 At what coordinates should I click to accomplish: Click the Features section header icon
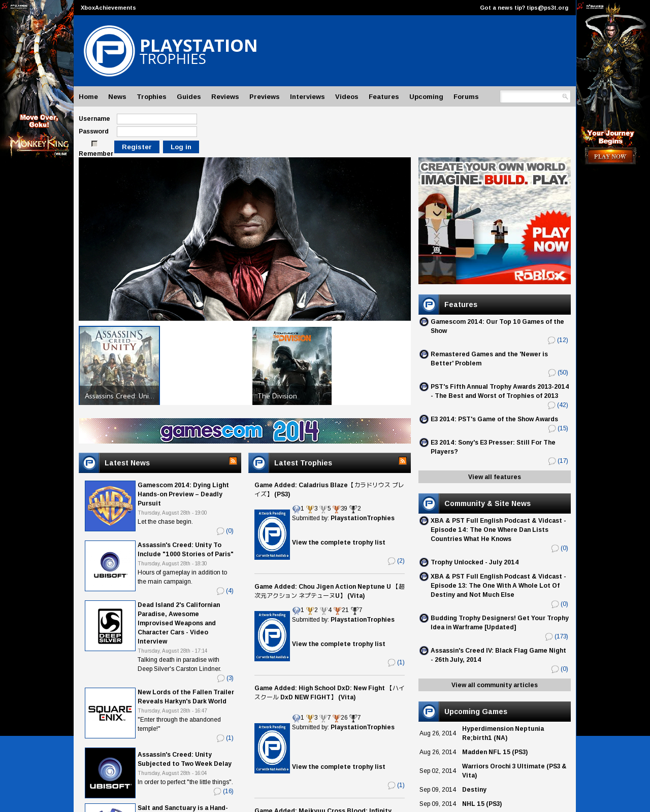tap(429, 304)
